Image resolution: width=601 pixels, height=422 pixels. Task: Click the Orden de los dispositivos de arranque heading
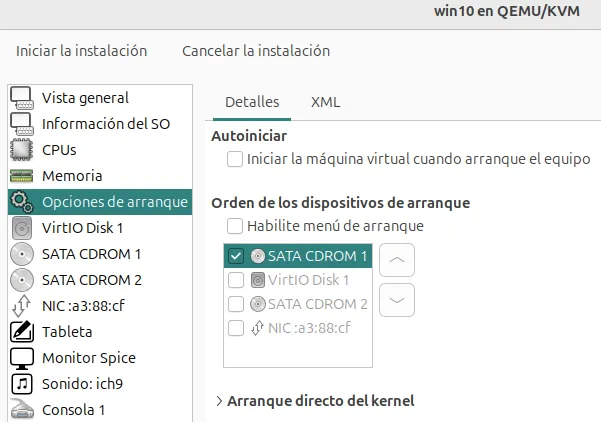(x=341, y=203)
